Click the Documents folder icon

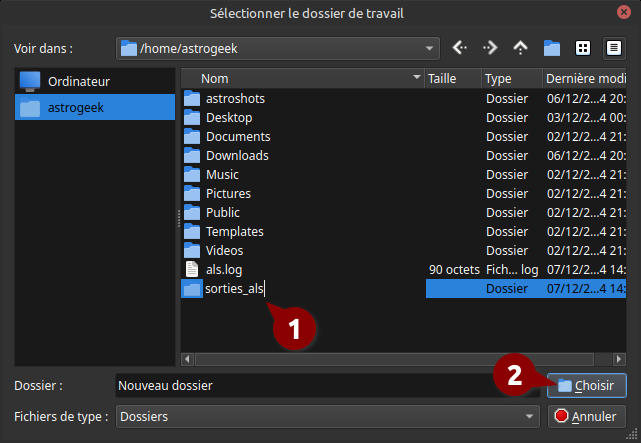192,136
